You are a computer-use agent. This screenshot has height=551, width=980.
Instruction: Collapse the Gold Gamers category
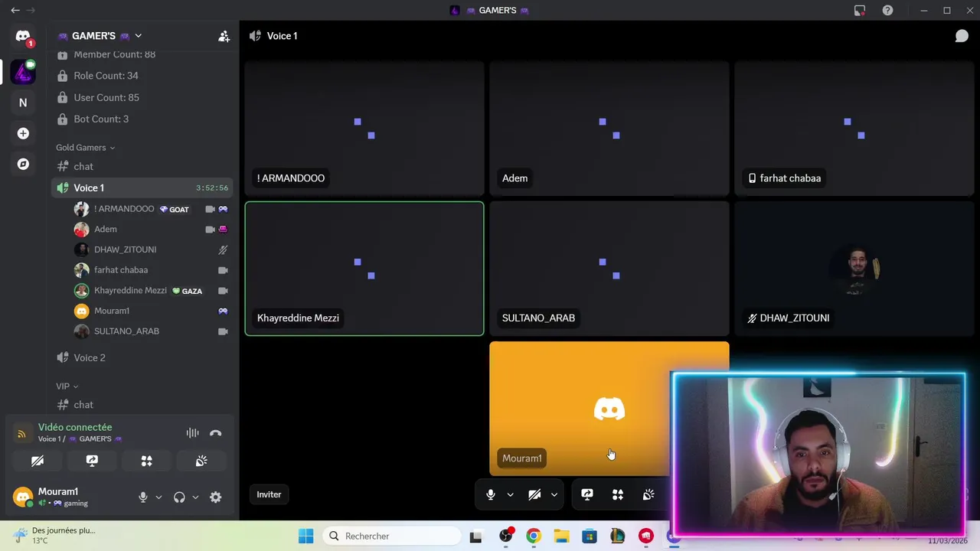pos(85,148)
